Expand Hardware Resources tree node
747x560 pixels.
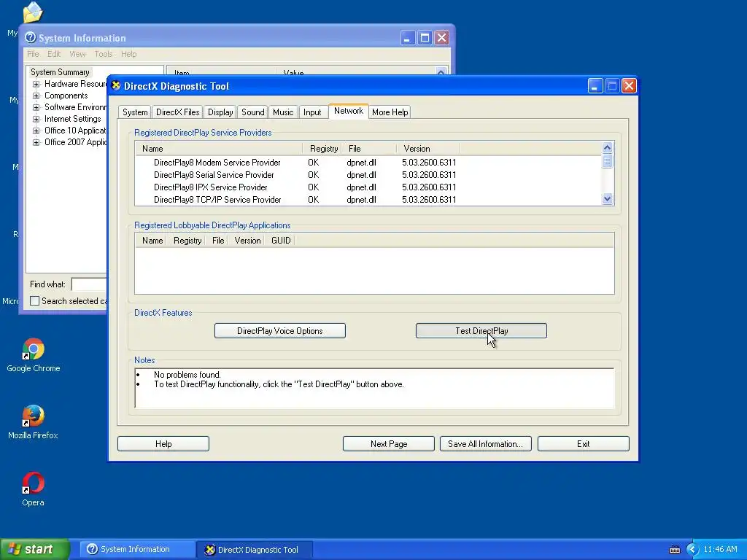[36, 84]
